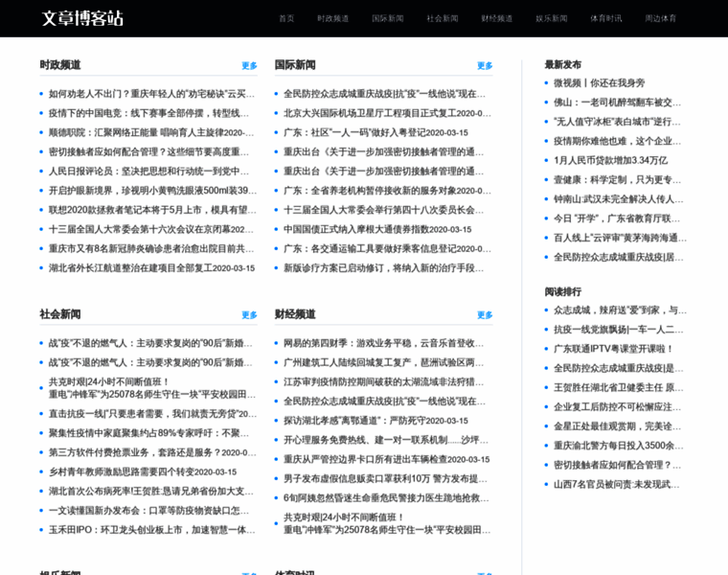Viewport: 728px width, 575px height.
Task: Click 更多 beside the 财经频道 section heading
Action: click(x=485, y=315)
